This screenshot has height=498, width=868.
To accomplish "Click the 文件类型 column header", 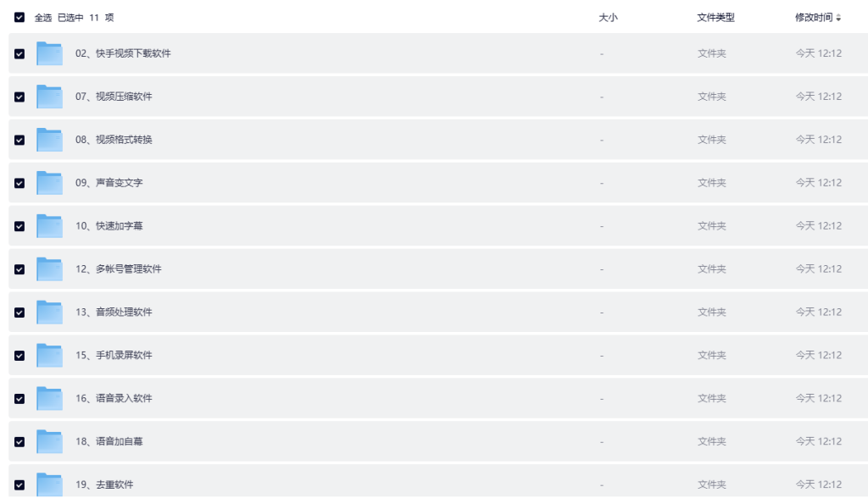I will pos(715,18).
